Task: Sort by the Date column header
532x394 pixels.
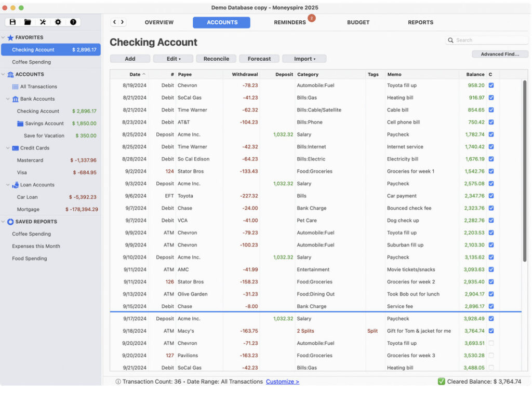Action: pos(135,74)
